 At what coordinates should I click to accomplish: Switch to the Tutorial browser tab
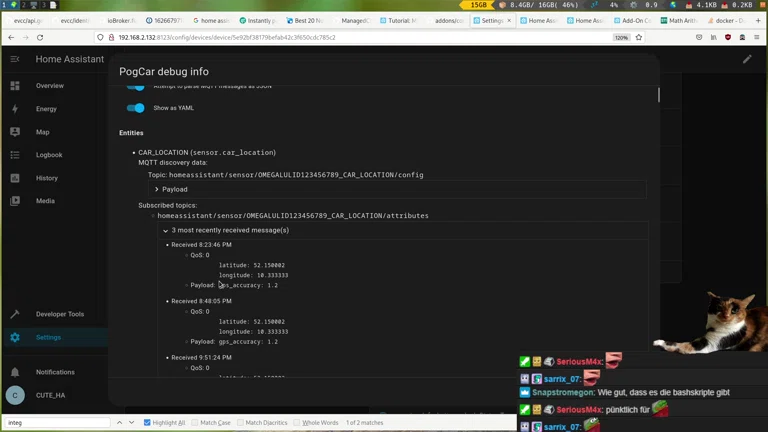(399, 21)
